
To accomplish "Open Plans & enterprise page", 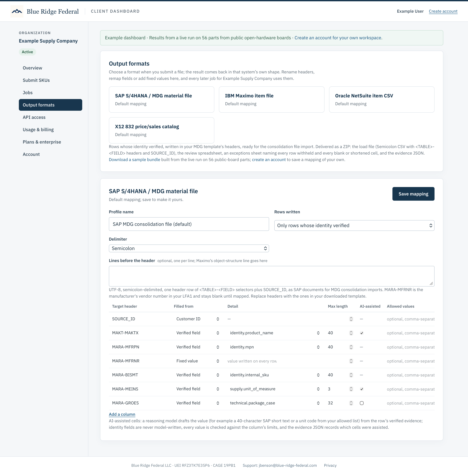I will [50, 142].
